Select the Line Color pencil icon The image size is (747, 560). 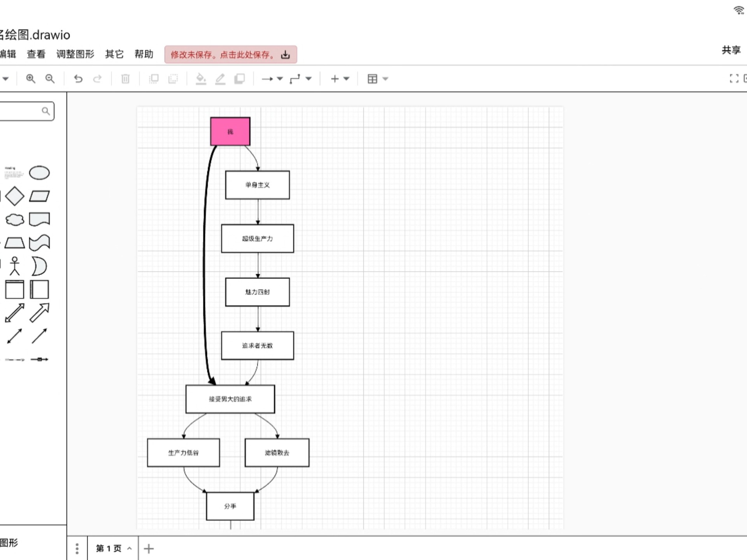(x=220, y=79)
